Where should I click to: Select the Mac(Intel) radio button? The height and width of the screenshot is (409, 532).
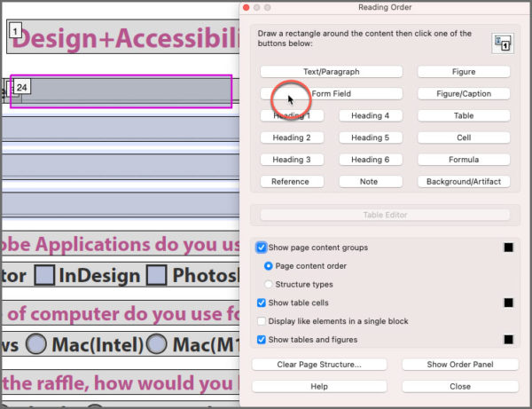36,344
